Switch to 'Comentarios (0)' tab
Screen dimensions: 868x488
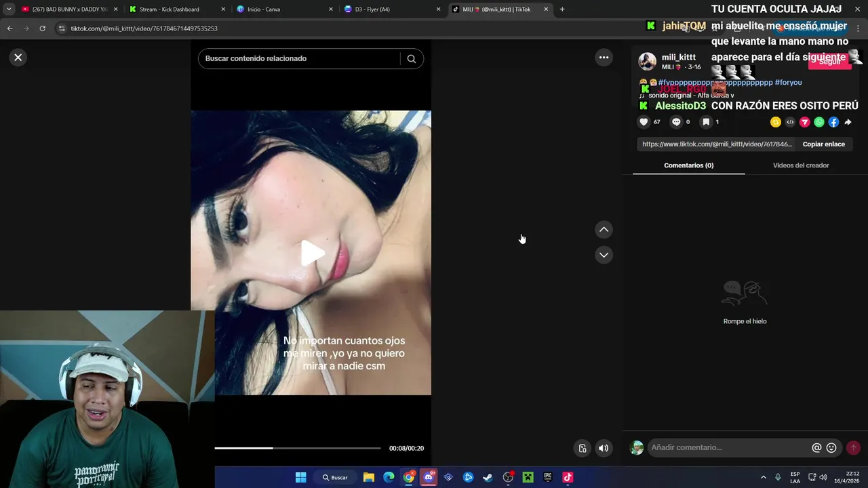[688, 165]
